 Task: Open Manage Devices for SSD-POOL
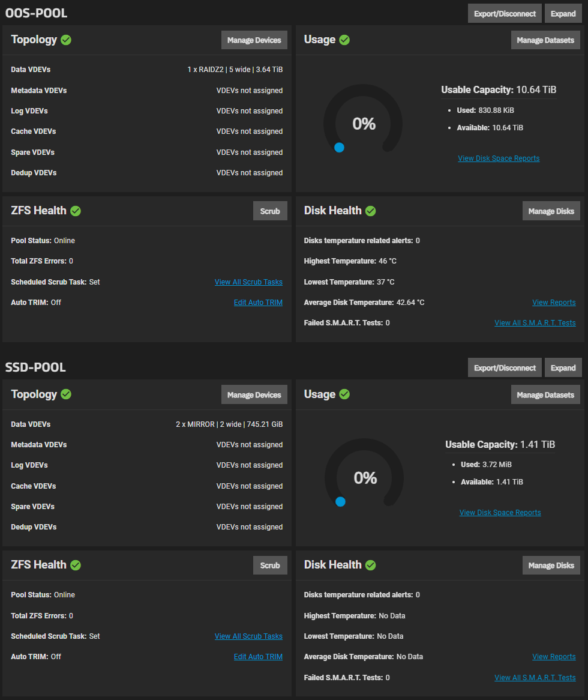254,394
